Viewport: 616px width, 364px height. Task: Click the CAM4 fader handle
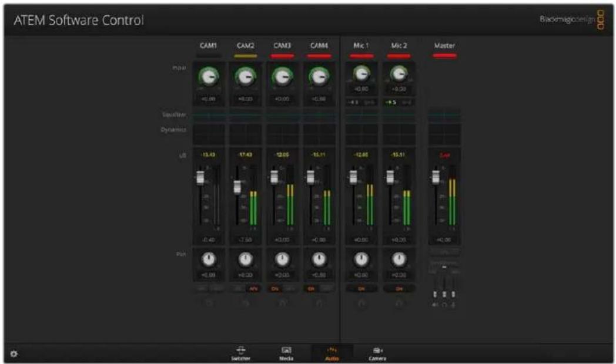click(310, 177)
